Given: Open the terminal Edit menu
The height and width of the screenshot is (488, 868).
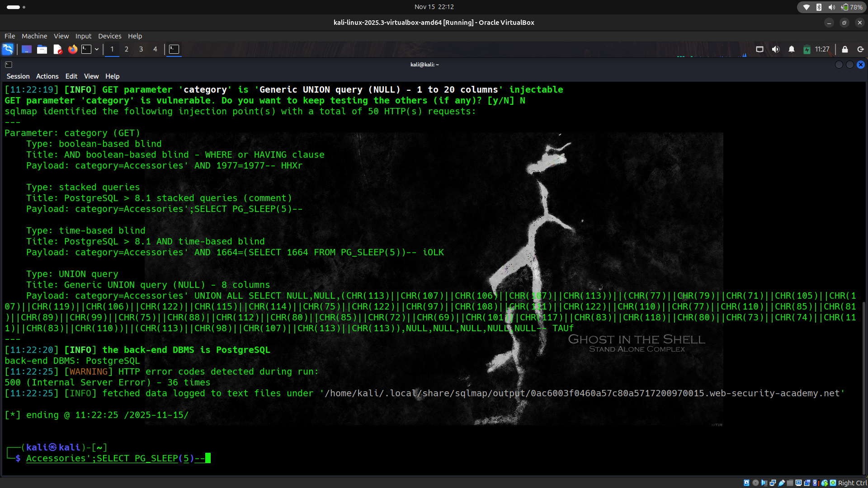Looking at the screenshot, I should (x=71, y=76).
